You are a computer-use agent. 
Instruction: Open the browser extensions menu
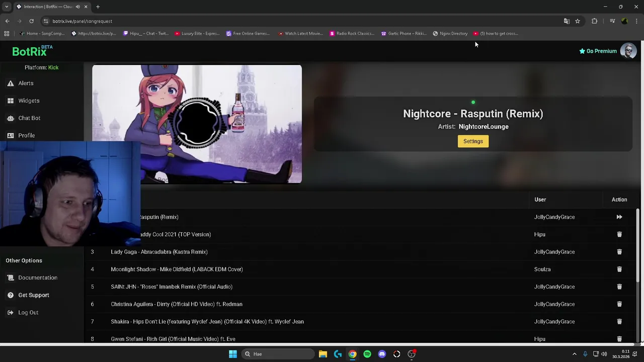tap(595, 21)
